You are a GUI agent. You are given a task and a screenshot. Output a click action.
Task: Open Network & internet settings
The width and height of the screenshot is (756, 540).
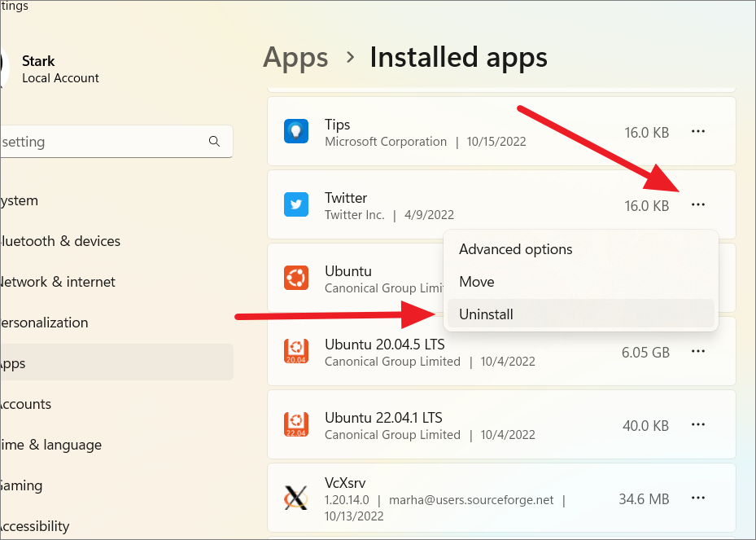116,282
